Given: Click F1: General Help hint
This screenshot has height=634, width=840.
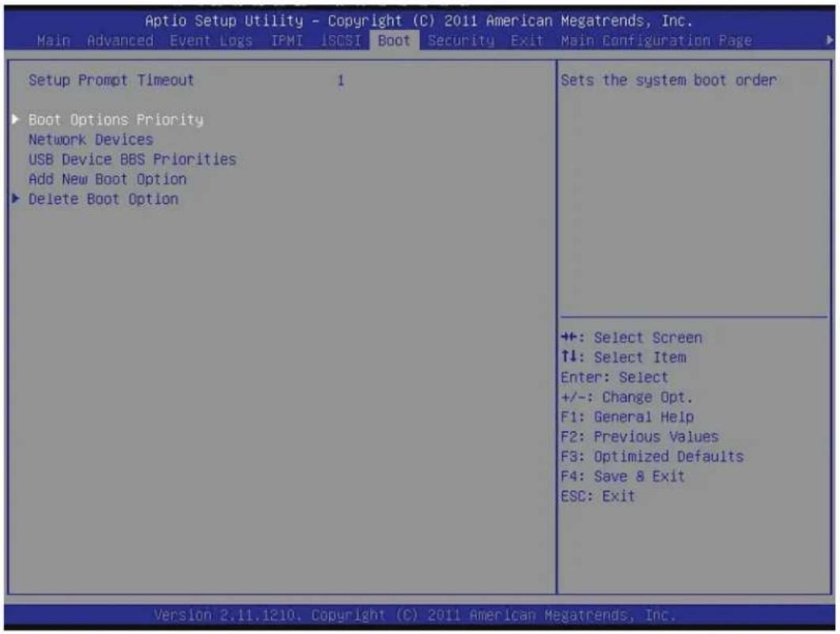Looking at the screenshot, I should 626,417.
